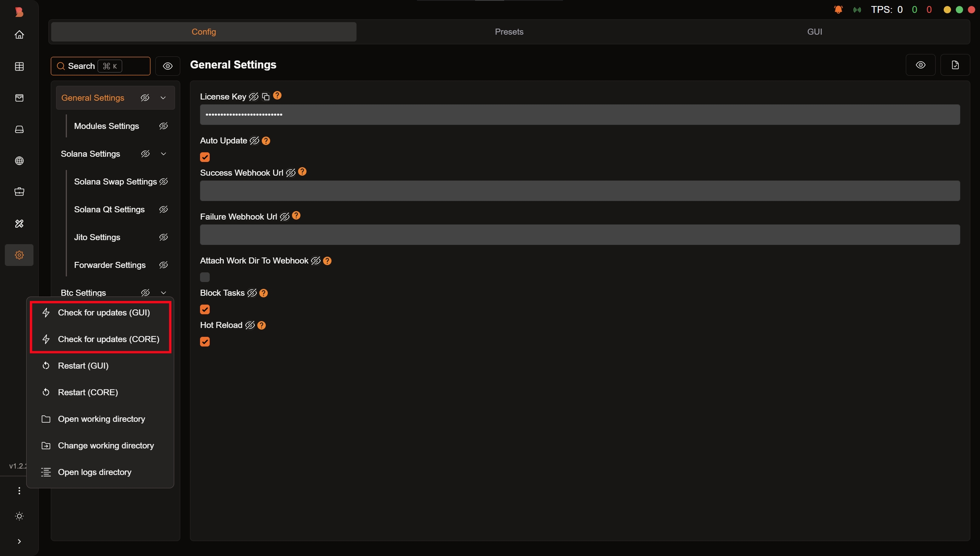Expand the sidebar with bottom arrow
This screenshot has height=556, width=980.
(x=19, y=542)
